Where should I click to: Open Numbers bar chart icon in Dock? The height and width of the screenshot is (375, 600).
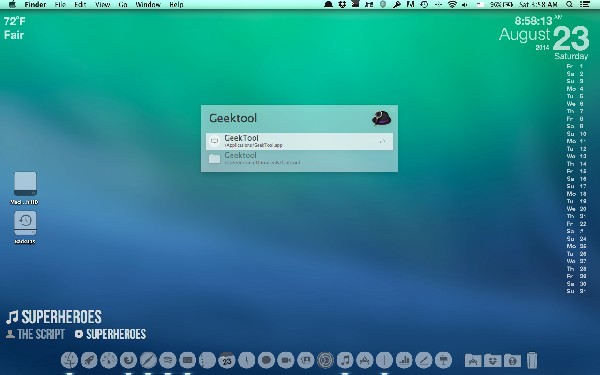pyautogui.click(x=404, y=360)
